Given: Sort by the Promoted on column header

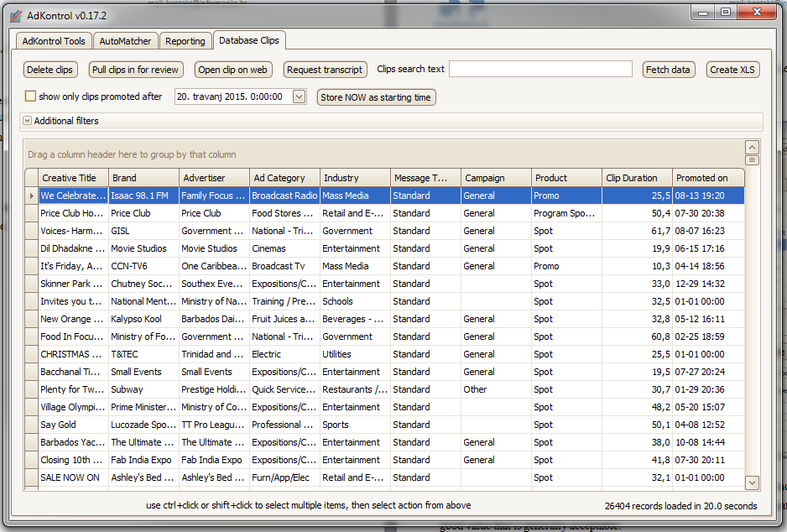Looking at the screenshot, I should pyautogui.click(x=708, y=178).
